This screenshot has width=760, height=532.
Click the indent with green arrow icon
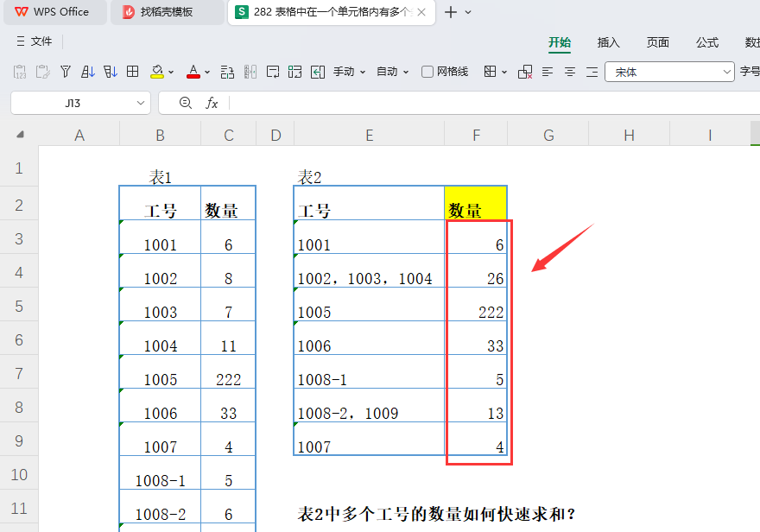pyautogui.click(x=318, y=73)
